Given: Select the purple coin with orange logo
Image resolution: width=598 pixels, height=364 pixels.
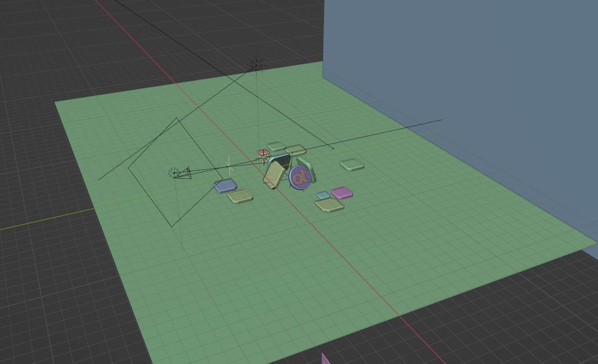Looking at the screenshot, I should pos(301,177).
